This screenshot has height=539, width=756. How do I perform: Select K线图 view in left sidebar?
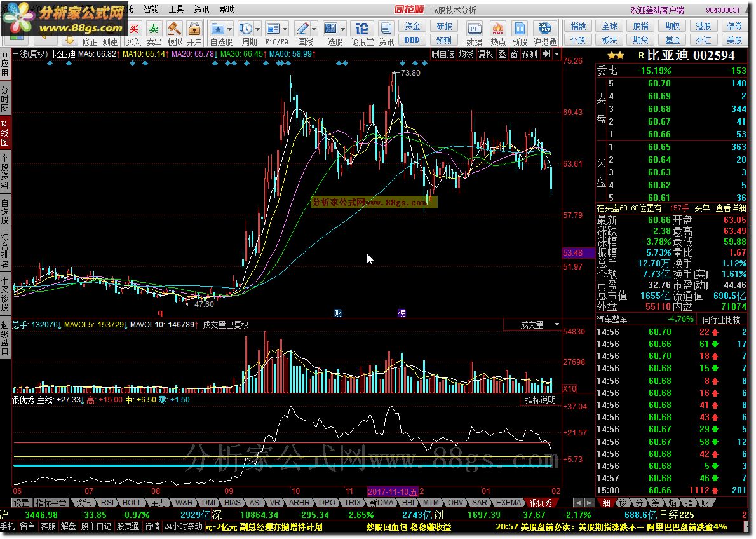click(x=5, y=133)
